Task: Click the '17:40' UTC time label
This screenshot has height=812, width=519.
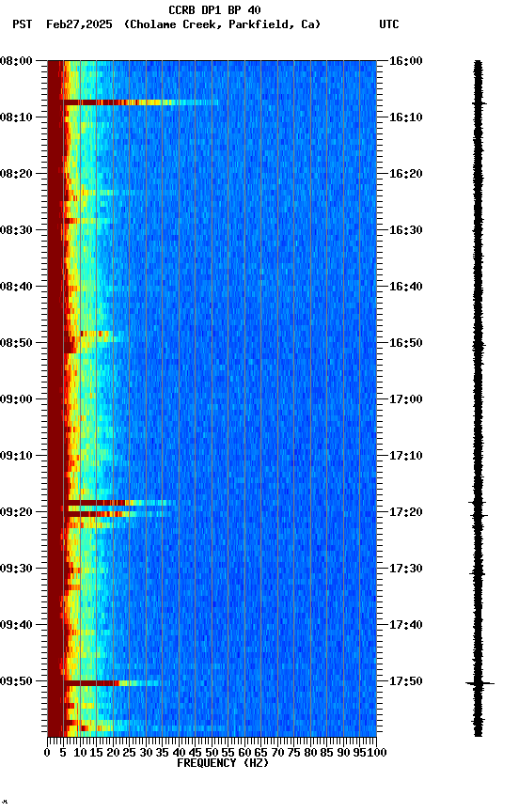Action: [406, 625]
